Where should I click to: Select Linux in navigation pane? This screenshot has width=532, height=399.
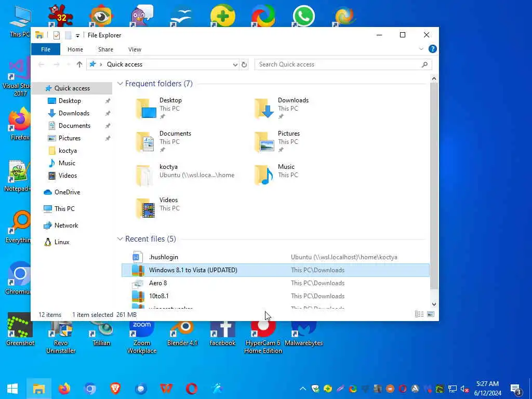(x=62, y=242)
